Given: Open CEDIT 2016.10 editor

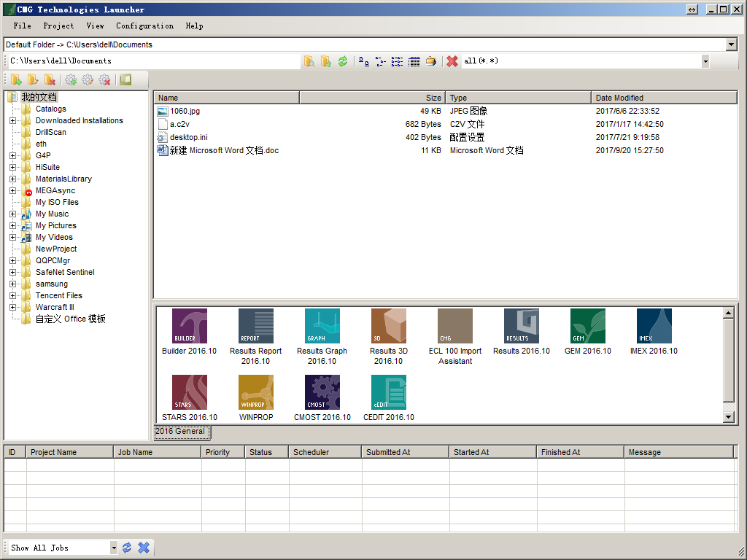Looking at the screenshot, I should pos(389,392).
